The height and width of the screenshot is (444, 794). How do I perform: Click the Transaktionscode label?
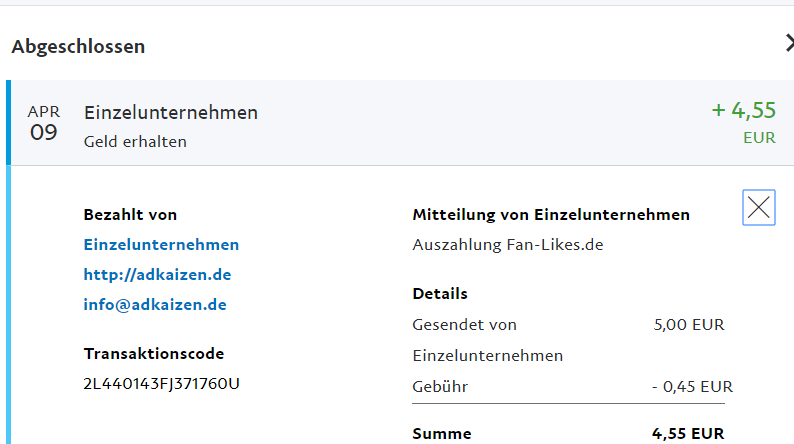point(154,353)
